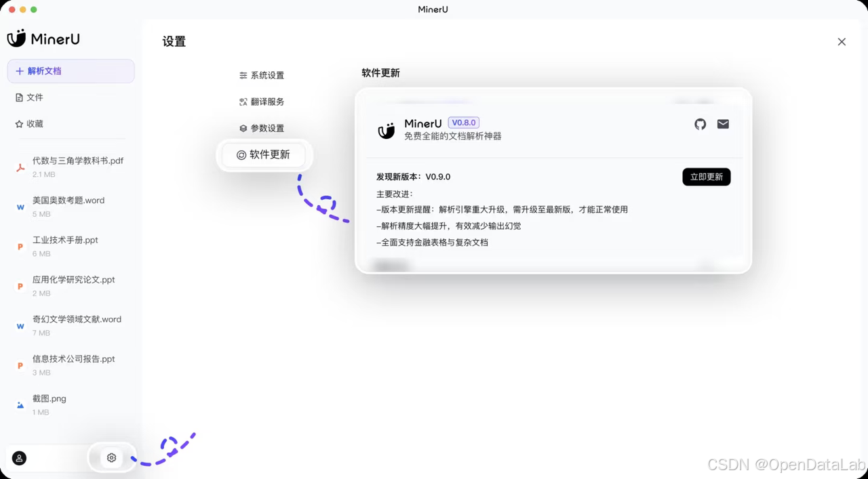Click 解析文档 button
Screen dimensions: 868x479
point(71,71)
